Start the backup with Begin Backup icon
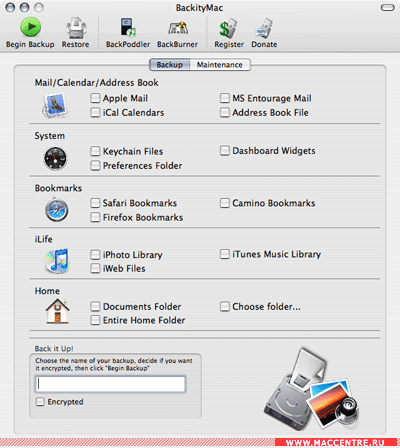The height and width of the screenshot is (448, 400). (31, 27)
